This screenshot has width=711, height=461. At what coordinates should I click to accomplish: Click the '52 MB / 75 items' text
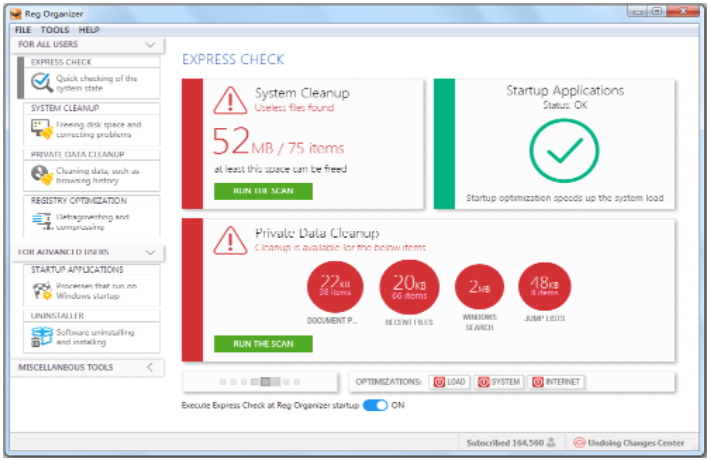[278, 141]
